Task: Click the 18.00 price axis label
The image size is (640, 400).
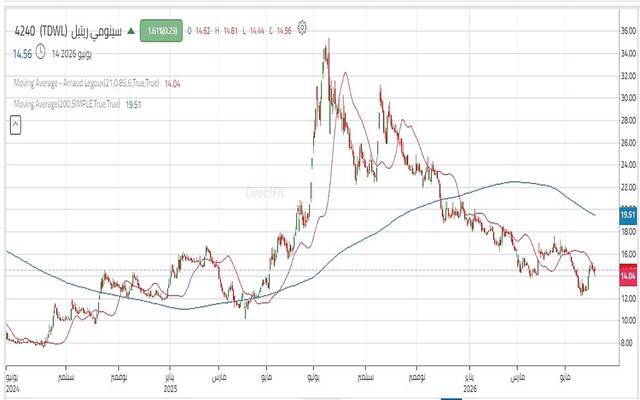Action: (628, 231)
